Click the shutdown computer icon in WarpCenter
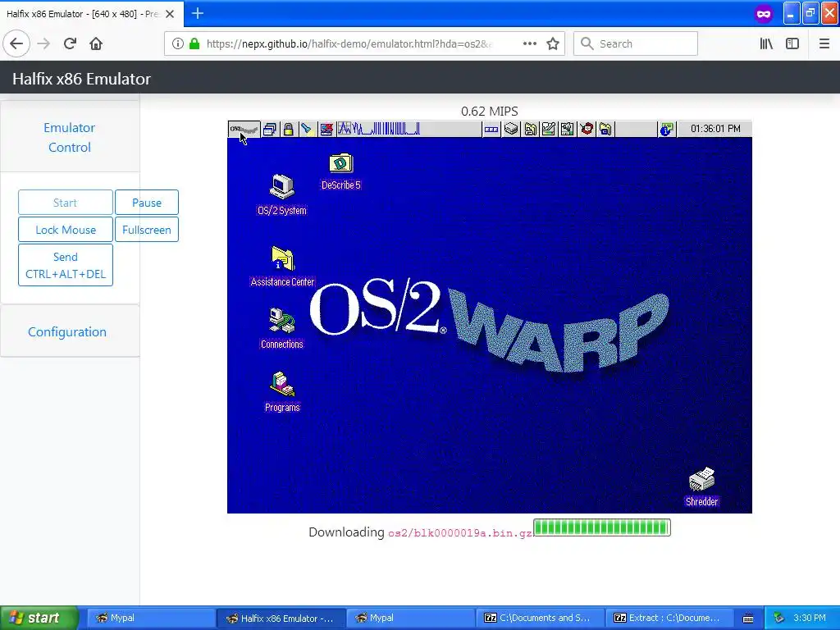 pos(326,129)
